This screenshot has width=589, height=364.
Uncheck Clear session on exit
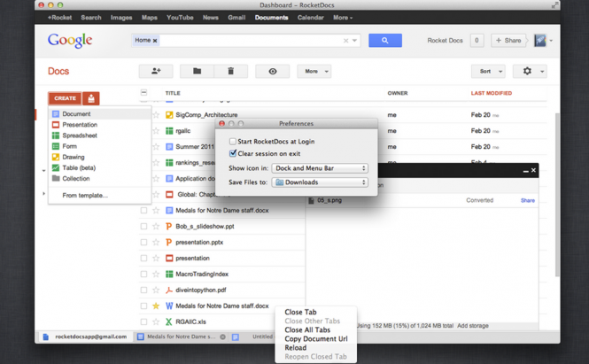[x=233, y=153]
